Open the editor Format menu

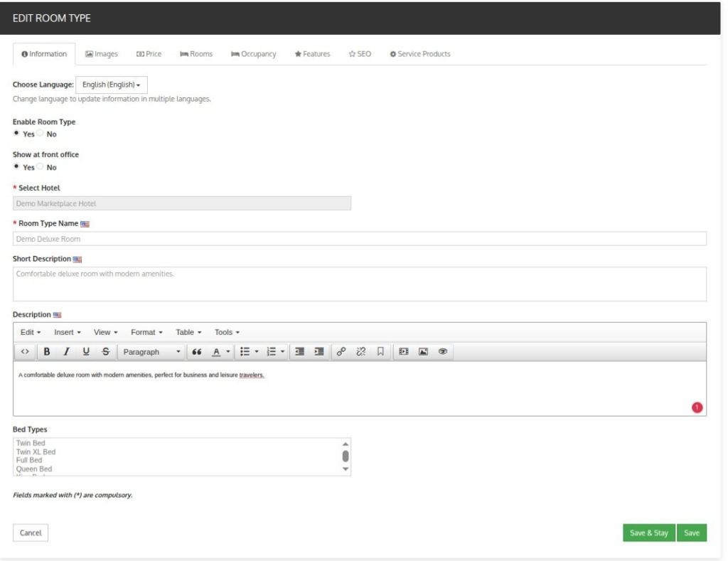coord(146,332)
